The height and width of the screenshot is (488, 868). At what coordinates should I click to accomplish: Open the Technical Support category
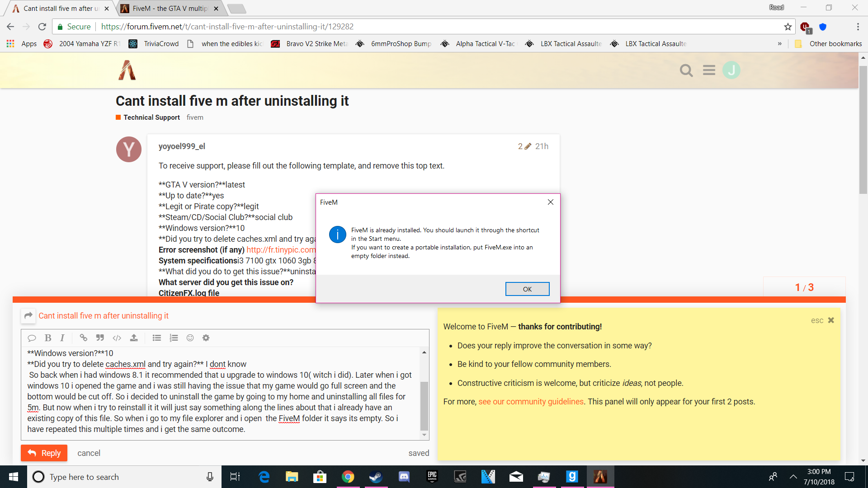coord(151,117)
